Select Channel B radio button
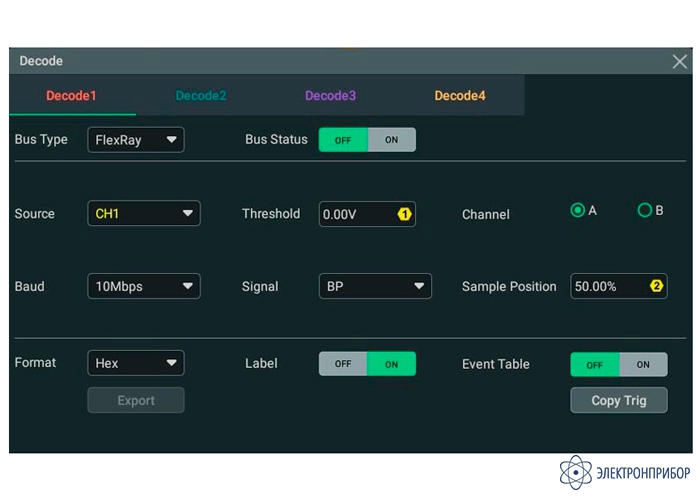 (645, 211)
